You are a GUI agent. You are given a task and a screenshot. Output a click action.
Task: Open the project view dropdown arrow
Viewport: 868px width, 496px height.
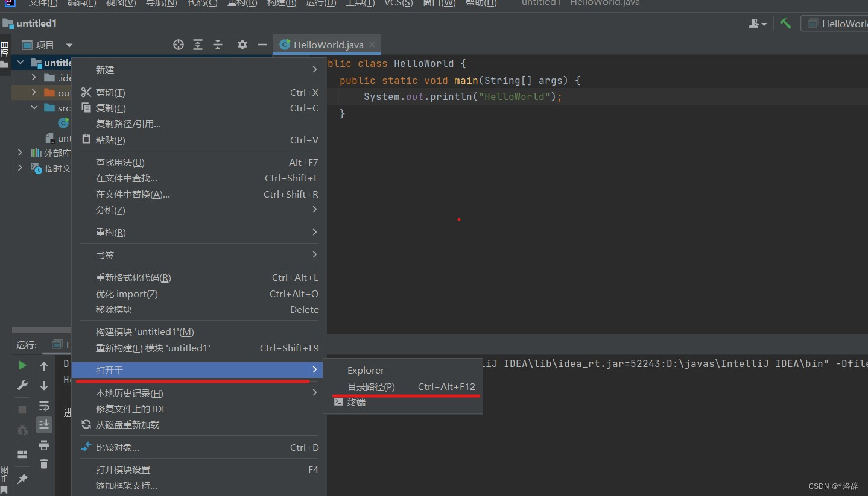point(69,45)
